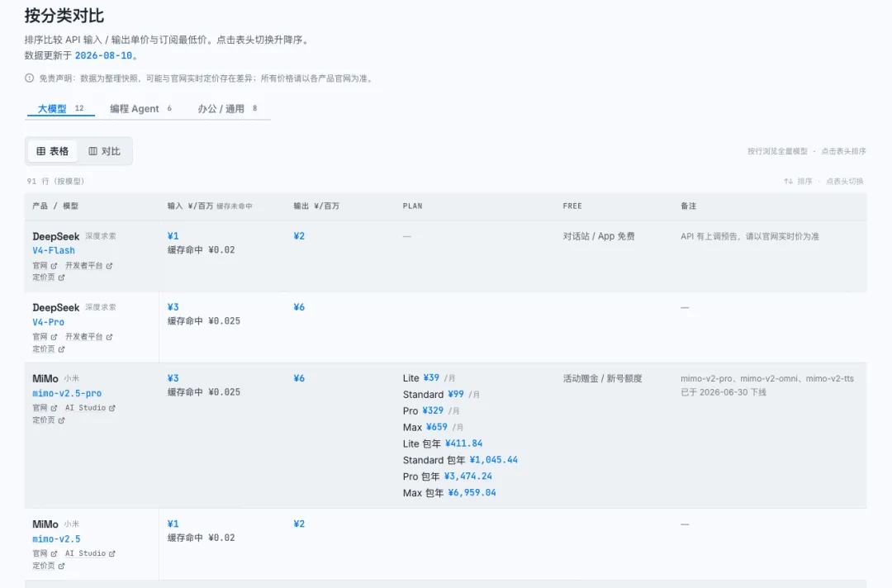Viewport: 892px width, 588px height.
Task: Open the 办公 / 通用 tab
Action: [x=227, y=108]
